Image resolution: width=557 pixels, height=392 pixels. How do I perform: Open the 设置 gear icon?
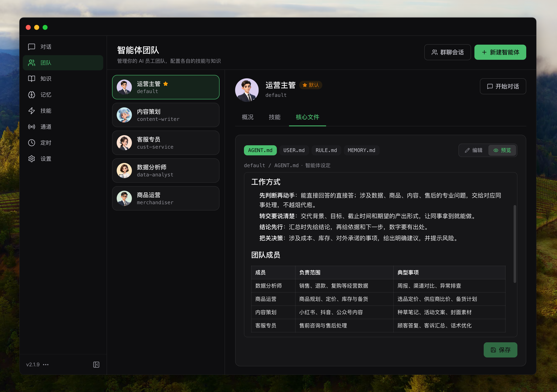(x=32, y=159)
